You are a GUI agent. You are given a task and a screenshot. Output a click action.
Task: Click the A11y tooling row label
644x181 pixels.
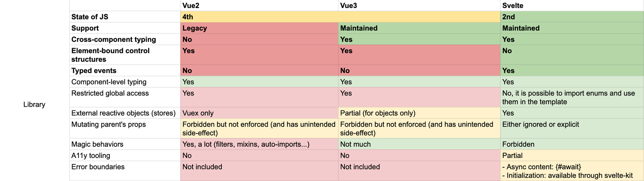[x=125, y=156]
